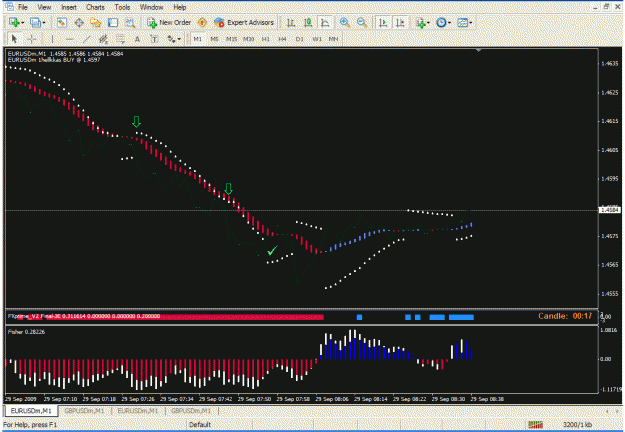Launch MetaEditor with the yellow diamond icon

[x=202, y=23]
